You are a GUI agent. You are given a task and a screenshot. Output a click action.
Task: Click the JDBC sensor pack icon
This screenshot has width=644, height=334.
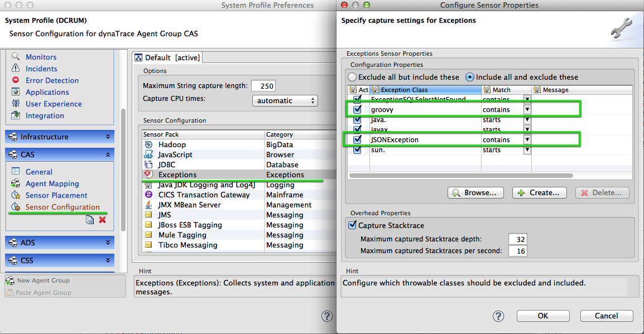(x=148, y=164)
